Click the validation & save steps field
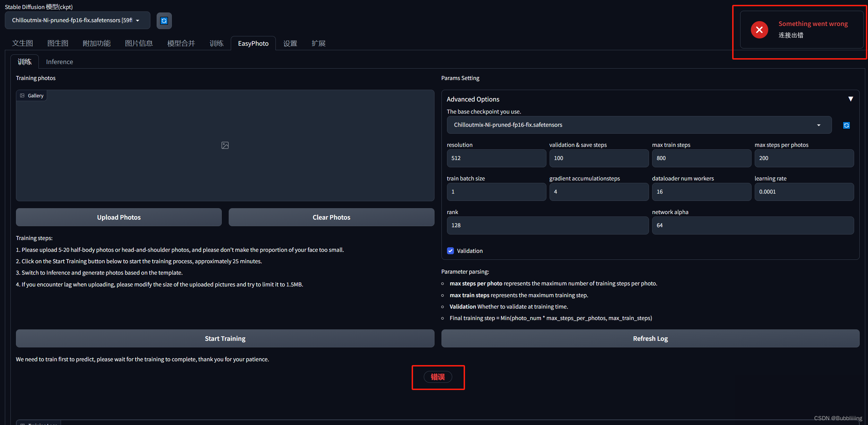The height and width of the screenshot is (425, 868). coord(599,158)
